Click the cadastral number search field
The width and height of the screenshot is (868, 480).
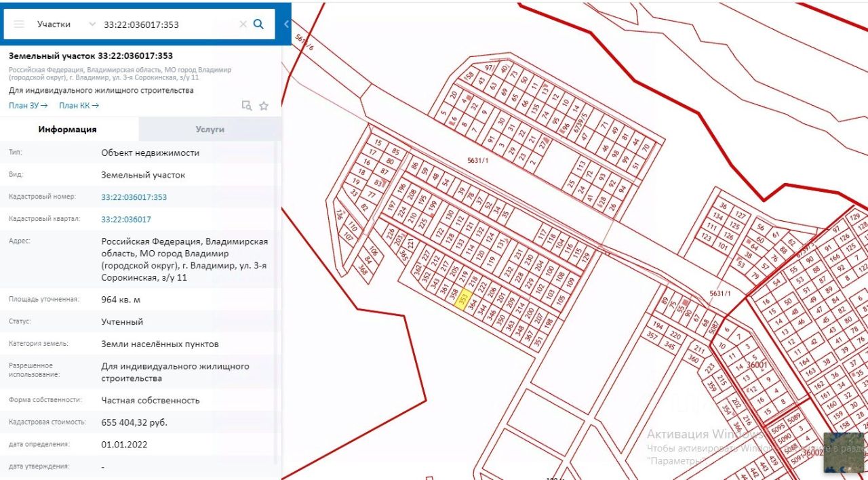(168, 24)
